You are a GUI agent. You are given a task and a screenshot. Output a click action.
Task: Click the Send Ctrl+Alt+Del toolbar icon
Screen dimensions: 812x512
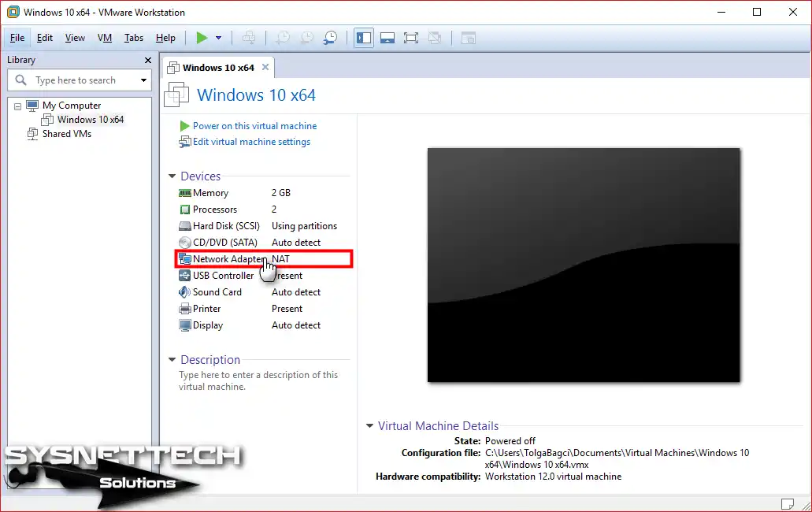(x=249, y=38)
